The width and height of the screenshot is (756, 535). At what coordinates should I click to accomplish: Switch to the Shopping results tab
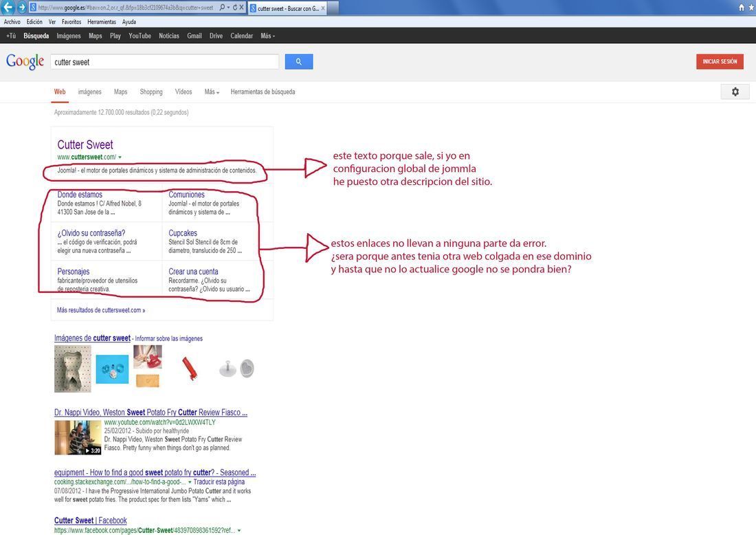coord(151,91)
